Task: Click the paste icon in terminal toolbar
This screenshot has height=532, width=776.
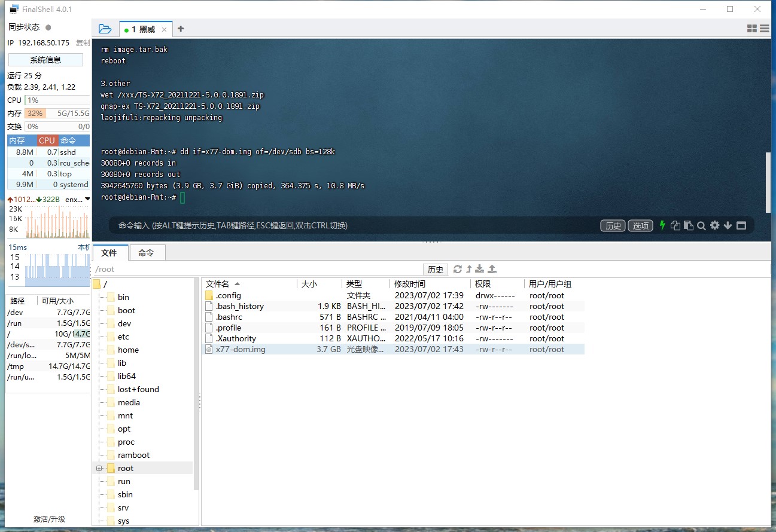Action: (x=689, y=225)
